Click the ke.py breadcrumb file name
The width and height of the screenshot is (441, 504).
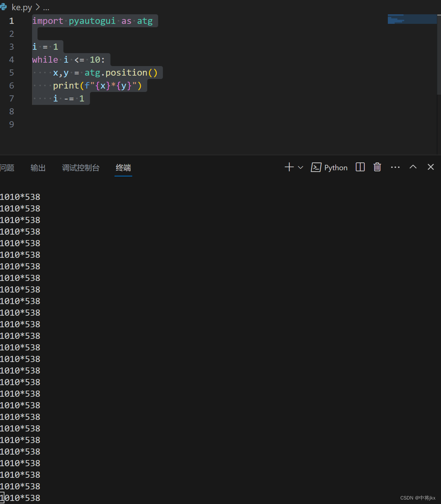(22, 7)
